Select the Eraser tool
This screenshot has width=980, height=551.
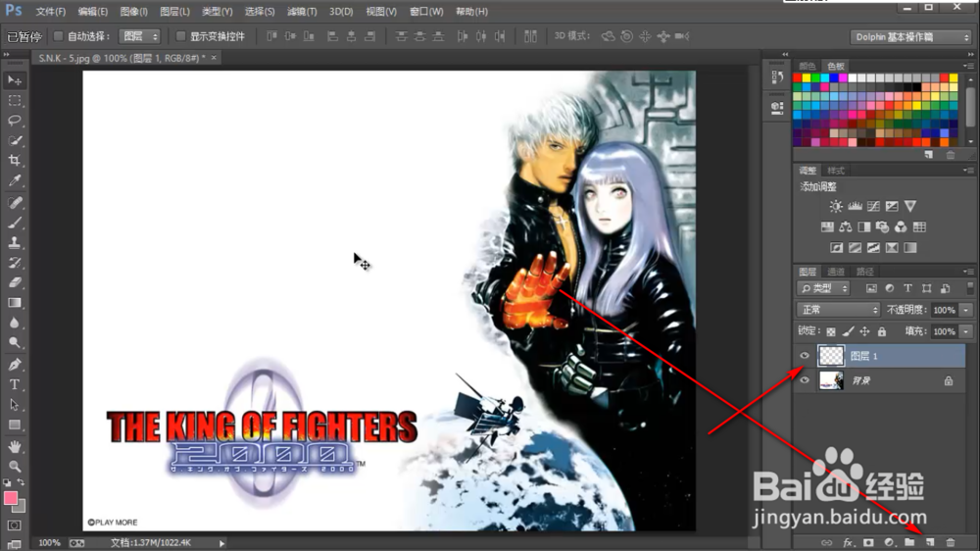15,282
